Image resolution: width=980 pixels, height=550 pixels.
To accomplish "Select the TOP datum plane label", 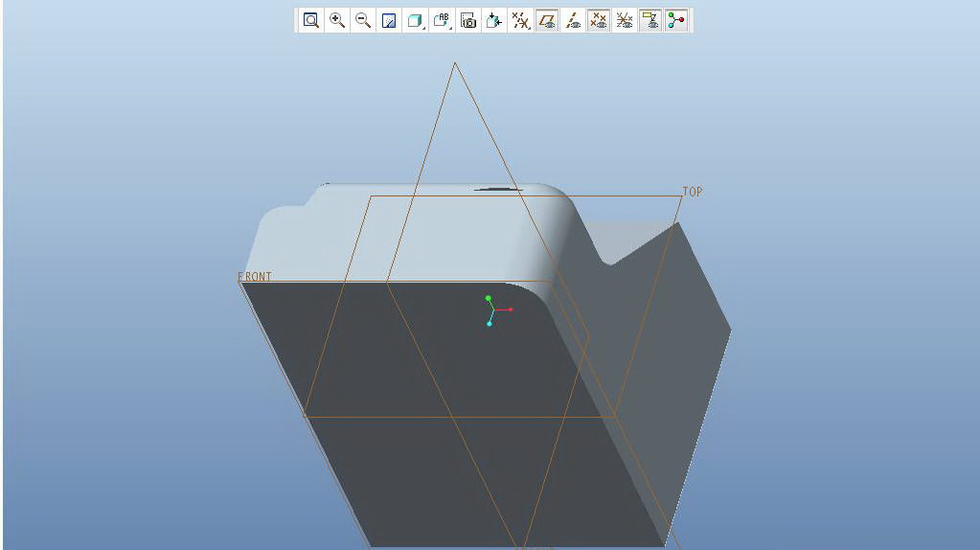I will tap(692, 192).
